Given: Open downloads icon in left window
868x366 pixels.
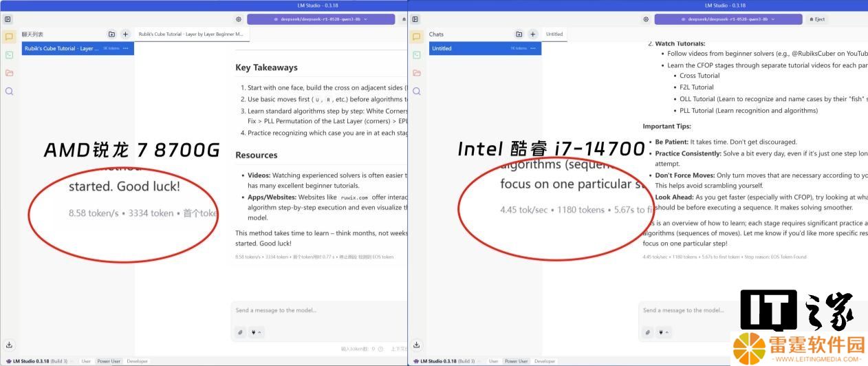Looking at the screenshot, I should click(x=9, y=345).
